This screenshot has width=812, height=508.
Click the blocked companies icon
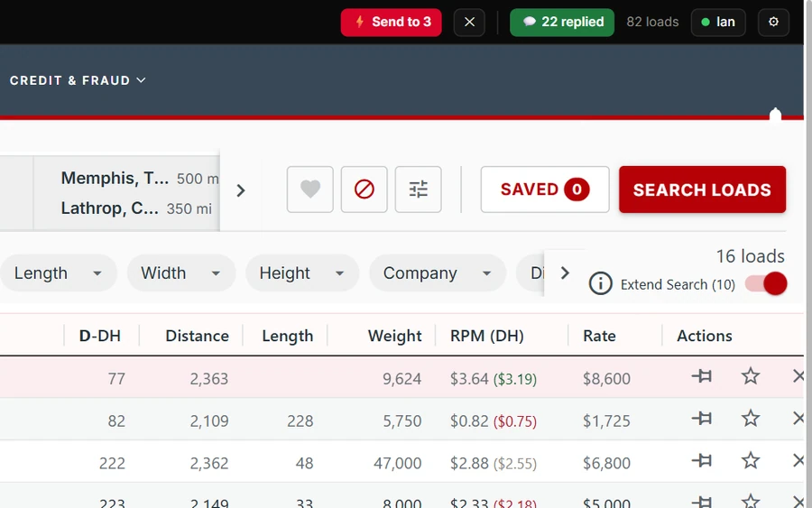364,189
